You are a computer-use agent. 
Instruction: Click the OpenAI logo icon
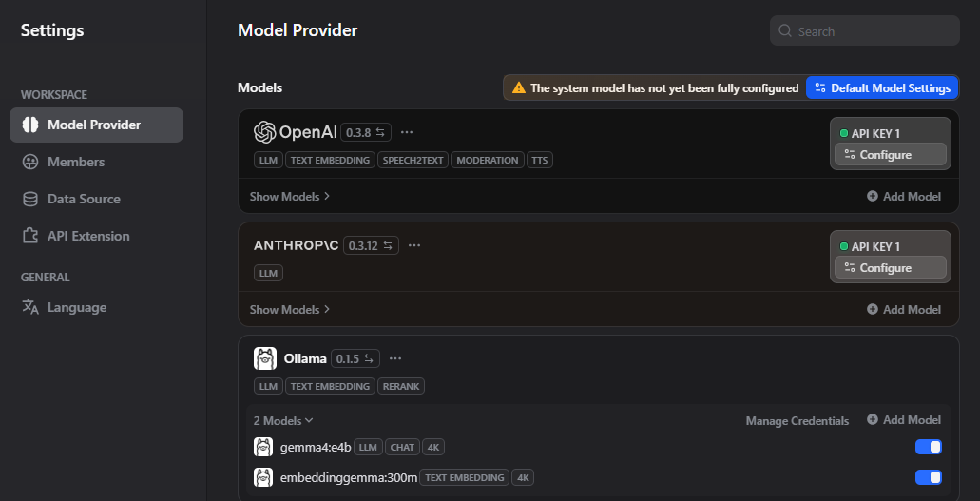[265, 132]
